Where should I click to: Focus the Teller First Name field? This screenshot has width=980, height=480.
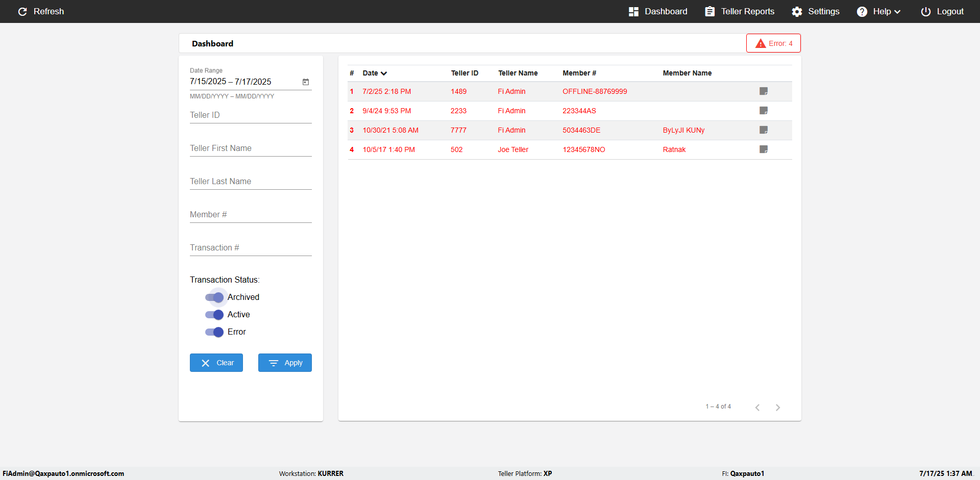(x=251, y=148)
